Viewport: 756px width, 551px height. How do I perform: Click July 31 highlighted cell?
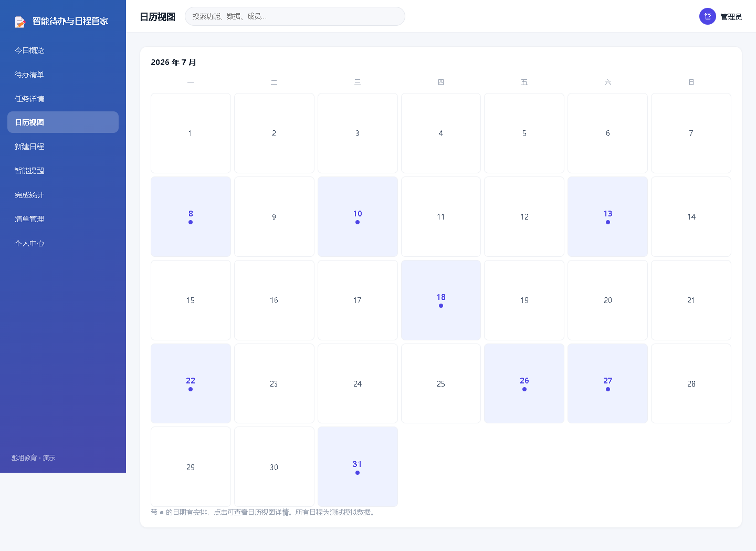358,467
